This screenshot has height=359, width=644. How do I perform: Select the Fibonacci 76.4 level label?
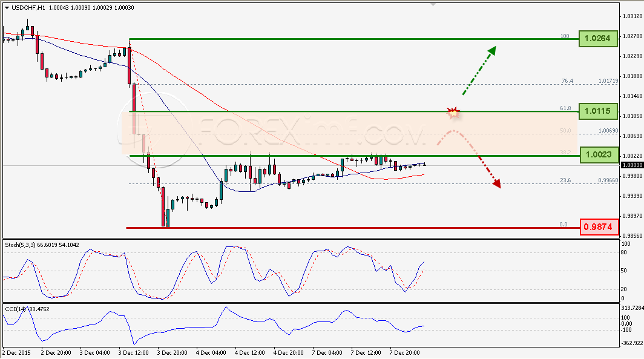click(567, 81)
